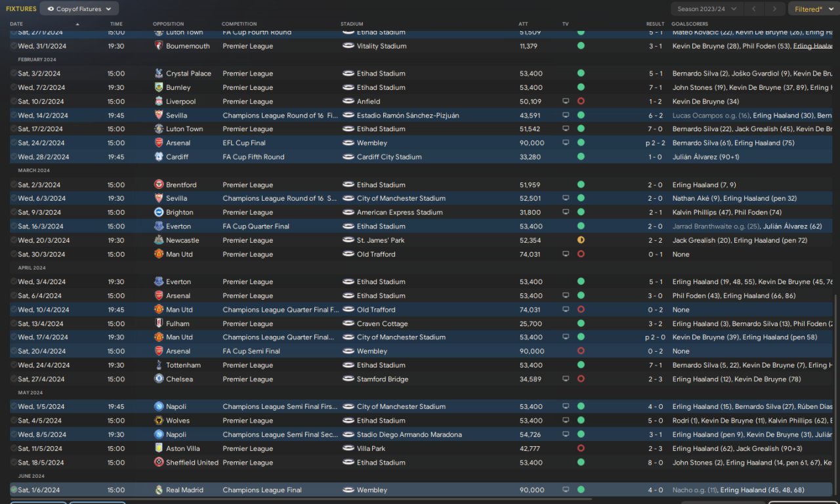The image size is (840, 504).
Task: Go to the previous season with the left arrow
Action: (x=755, y=9)
